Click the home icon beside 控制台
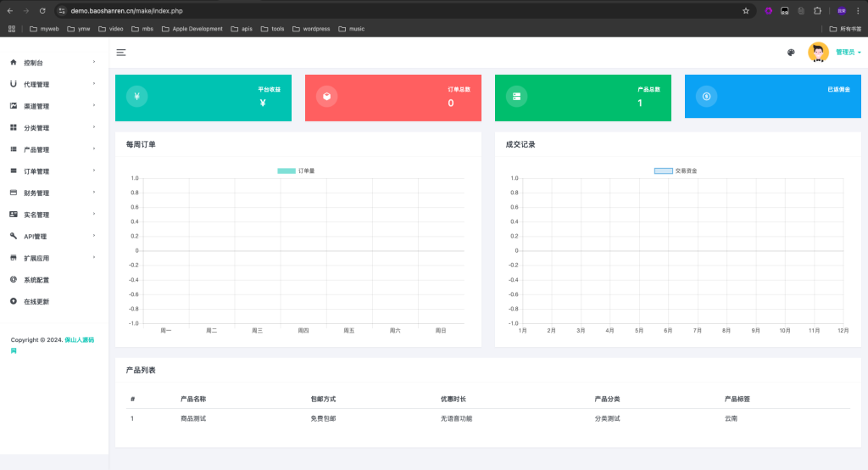868x470 pixels. pyautogui.click(x=14, y=62)
